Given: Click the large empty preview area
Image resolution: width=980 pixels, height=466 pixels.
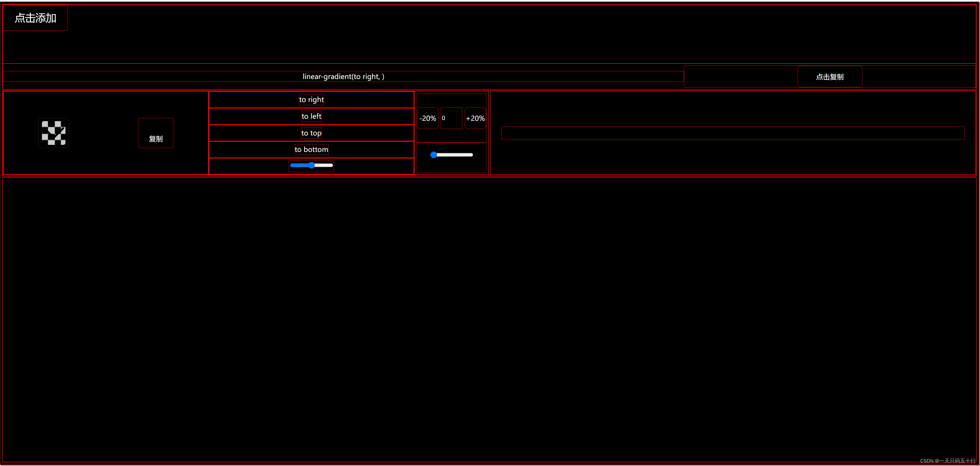Looking at the screenshot, I should [x=489, y=319].
